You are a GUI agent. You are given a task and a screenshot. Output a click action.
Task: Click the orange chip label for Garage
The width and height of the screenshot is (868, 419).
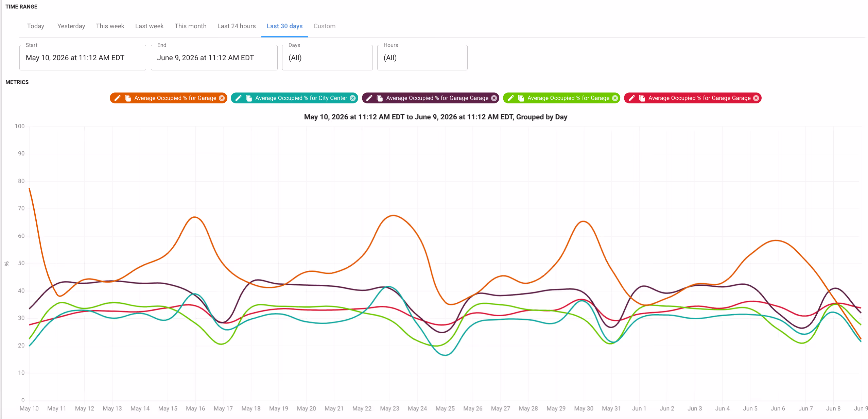coord(175,98)
